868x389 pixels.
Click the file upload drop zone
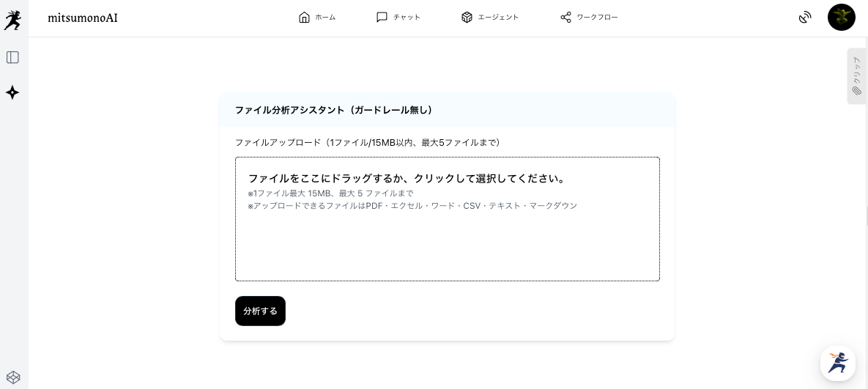[x=447, y=219]
